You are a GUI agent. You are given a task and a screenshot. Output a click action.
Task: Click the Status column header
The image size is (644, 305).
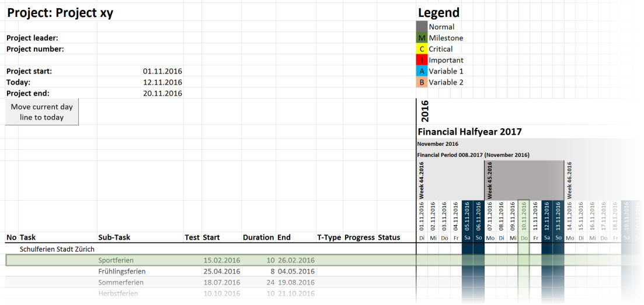coord(389,237)
